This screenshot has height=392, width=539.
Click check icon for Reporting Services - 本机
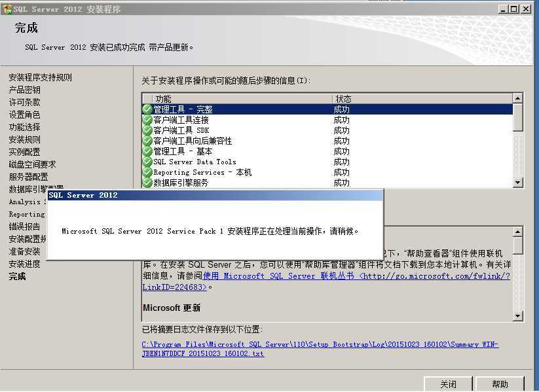click(147, 172)
